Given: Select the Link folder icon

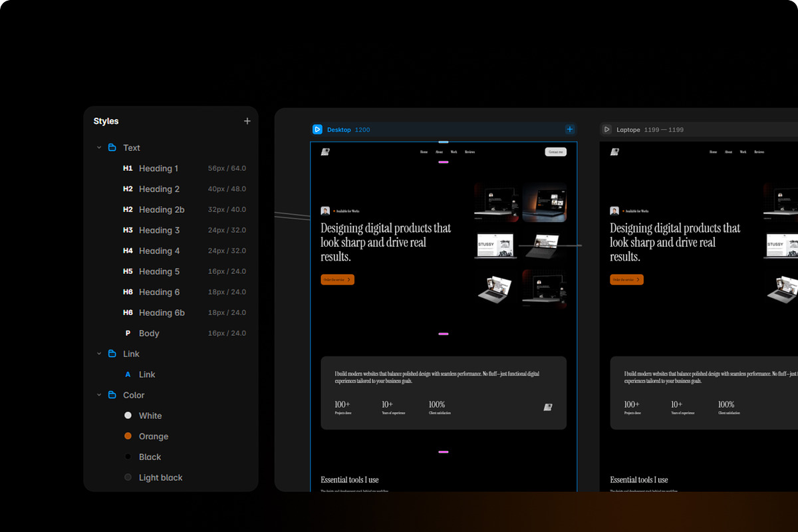Looking at the screenshot, I should 112,354.
